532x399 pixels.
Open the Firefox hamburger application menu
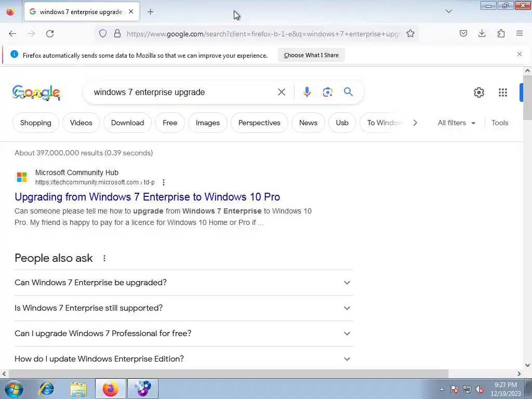point(520,33)
